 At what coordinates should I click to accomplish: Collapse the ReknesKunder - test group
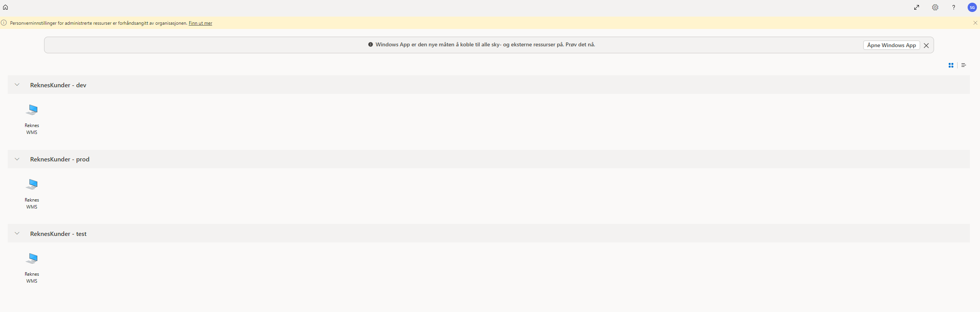point(17,234)
